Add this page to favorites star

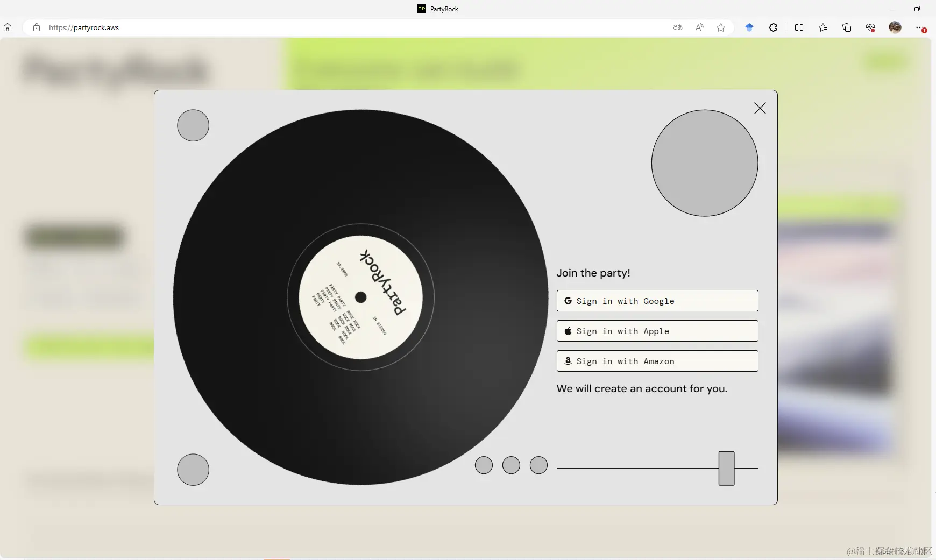click(721, 27)
